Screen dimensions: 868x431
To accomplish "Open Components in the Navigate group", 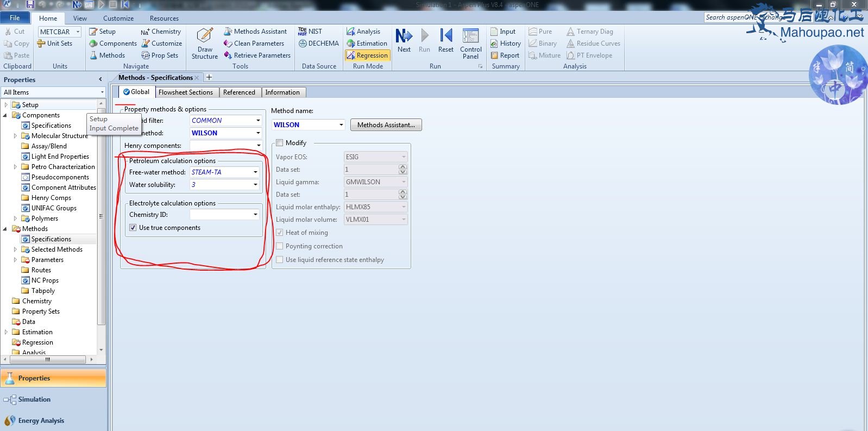I will [x=113, y=43].
